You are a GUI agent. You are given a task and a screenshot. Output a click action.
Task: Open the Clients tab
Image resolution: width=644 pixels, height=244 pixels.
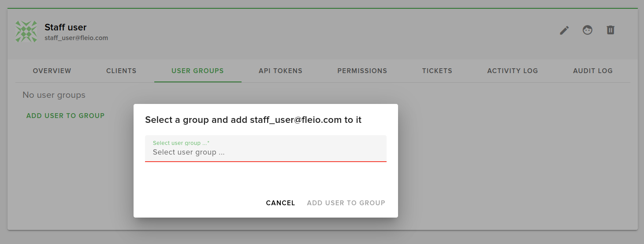click(121, 71)
